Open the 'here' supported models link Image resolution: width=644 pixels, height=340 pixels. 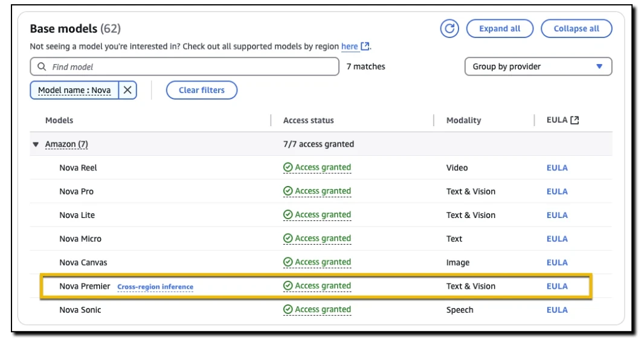pos(349,47)
